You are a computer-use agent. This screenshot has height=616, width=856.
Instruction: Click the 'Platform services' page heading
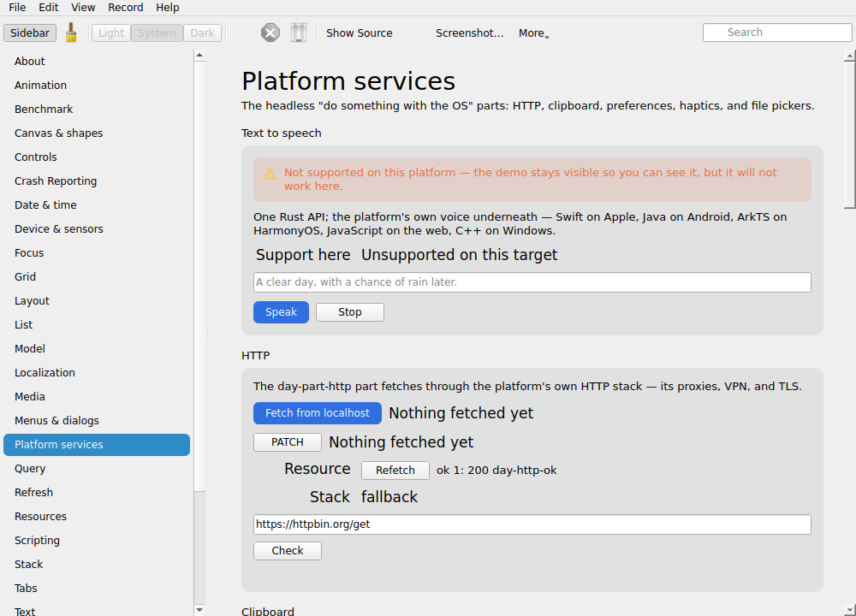[348, 81]
